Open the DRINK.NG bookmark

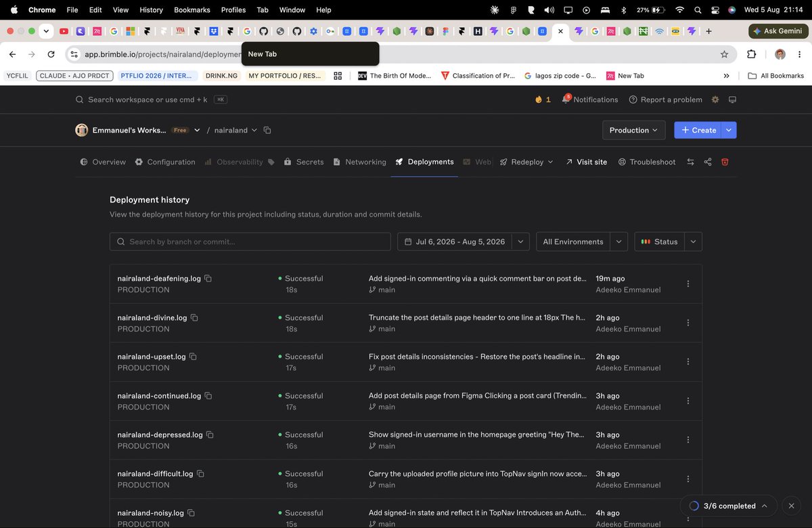coord(221,76)
